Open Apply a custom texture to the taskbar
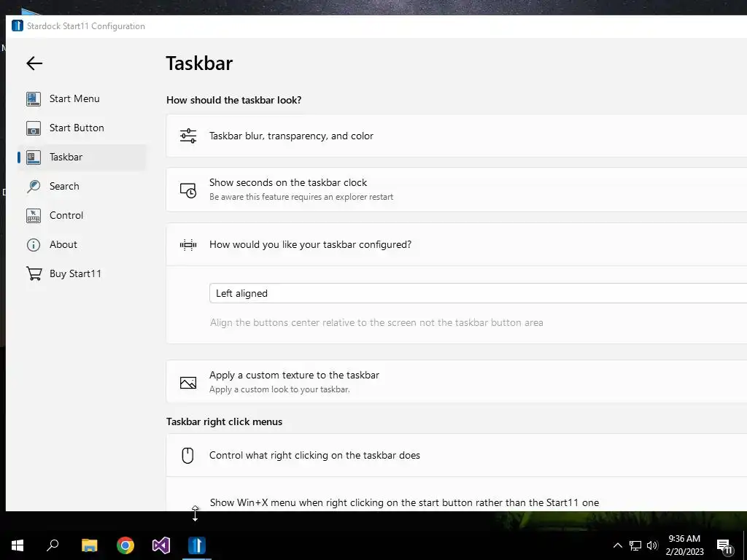This screenshot has height=560, width=747. click(457, 381)
